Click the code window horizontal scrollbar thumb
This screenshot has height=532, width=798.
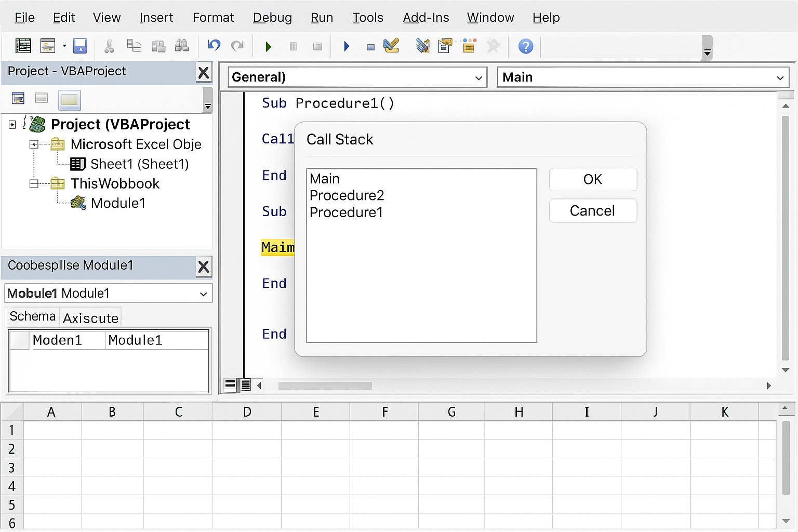325,385
